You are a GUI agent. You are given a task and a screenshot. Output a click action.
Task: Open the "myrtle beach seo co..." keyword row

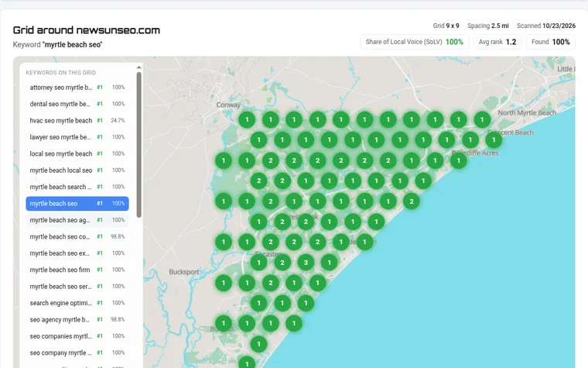point(77,236)
